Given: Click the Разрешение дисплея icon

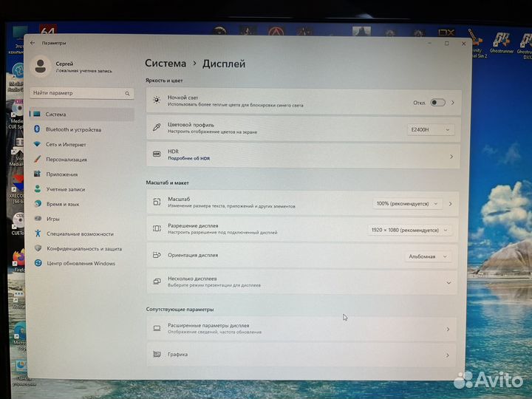Looking at the screenshot, I should tap(157, 228).
